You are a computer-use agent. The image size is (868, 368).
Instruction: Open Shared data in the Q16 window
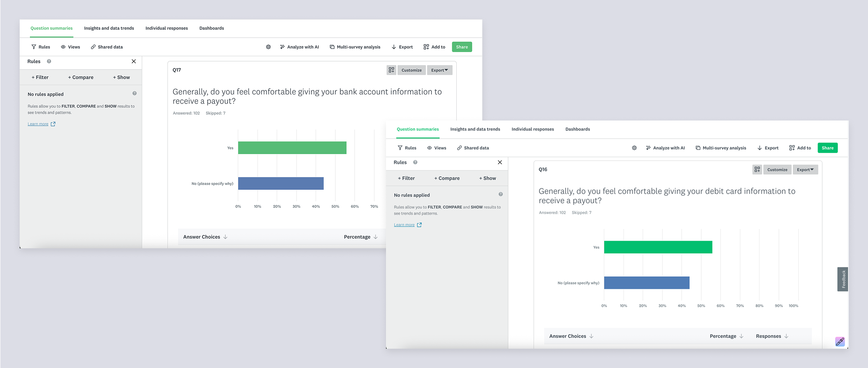click(x=473, y=148)
